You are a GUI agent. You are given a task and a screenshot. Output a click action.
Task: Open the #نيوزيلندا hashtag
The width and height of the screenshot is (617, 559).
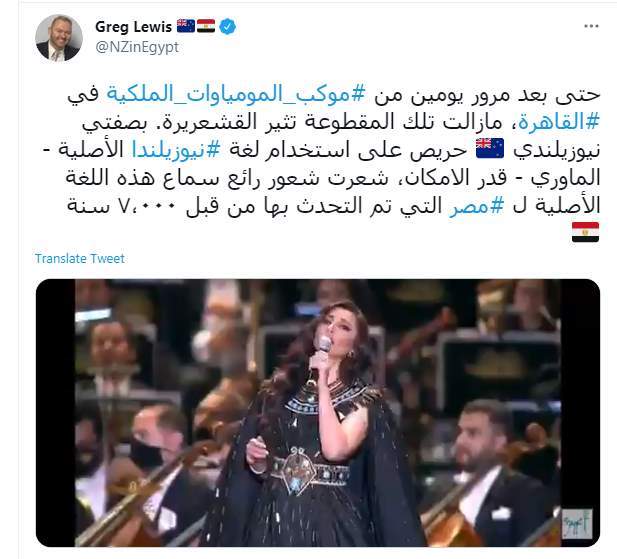tap(176, 150)
